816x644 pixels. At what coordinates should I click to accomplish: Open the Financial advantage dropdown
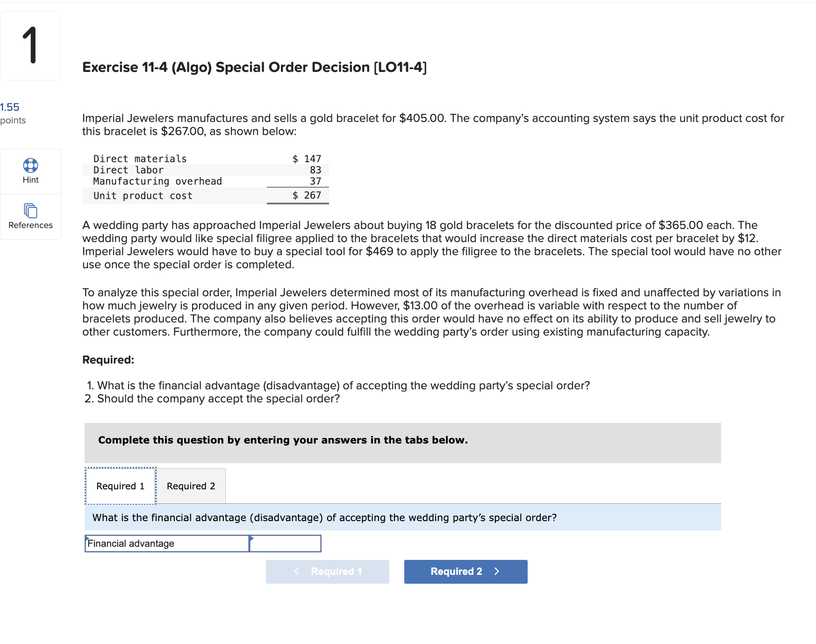[166, 543]
